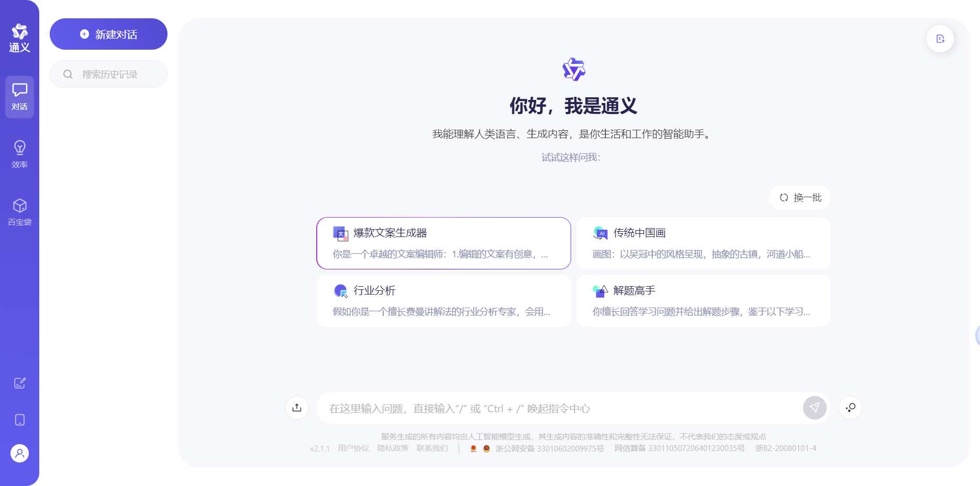This screenshot has height=486, width=980.
Task: Click the 试试这样问我 hint text
Action: [571, 157]
